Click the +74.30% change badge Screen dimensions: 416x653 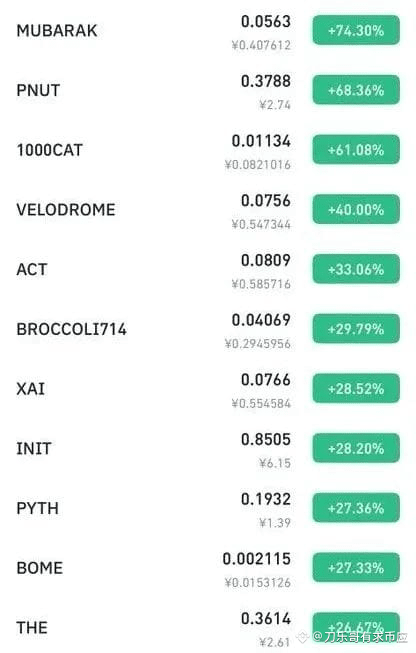356,30
